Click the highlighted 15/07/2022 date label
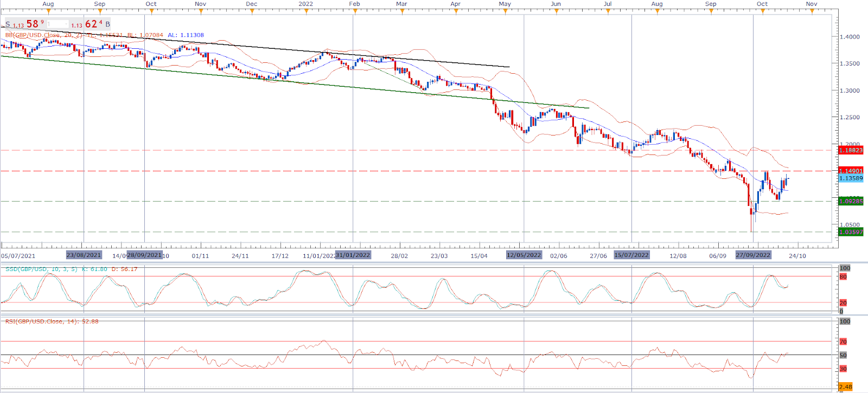 pyautogui.click(x=631, y=255)
